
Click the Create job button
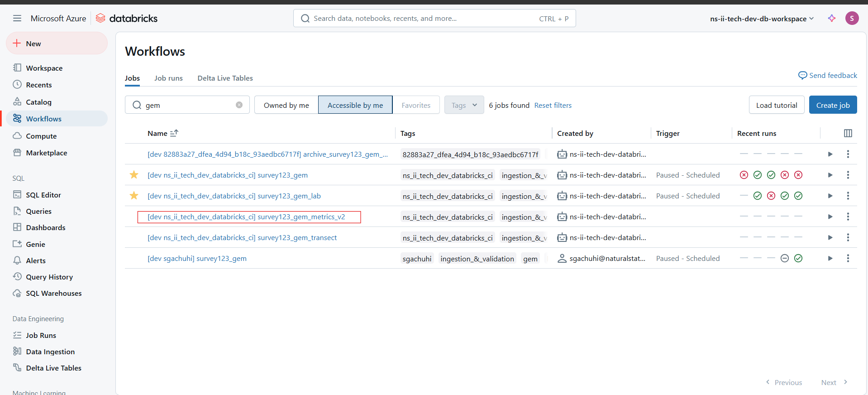coord(833,105)
